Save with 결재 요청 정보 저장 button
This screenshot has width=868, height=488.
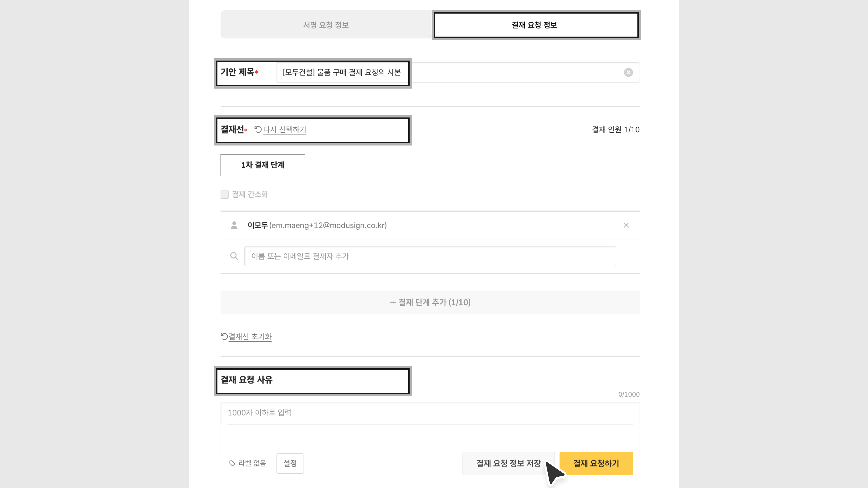pos(508,463)
